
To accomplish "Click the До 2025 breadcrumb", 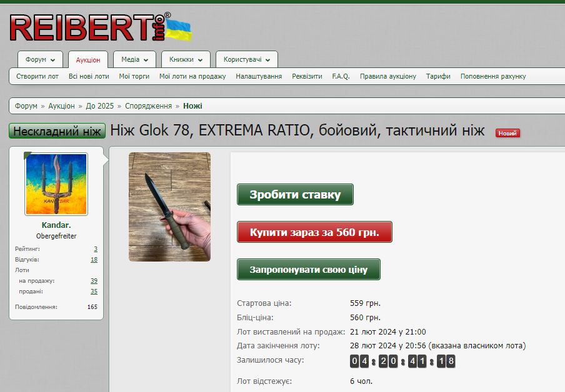I will [x=100, y=106].
